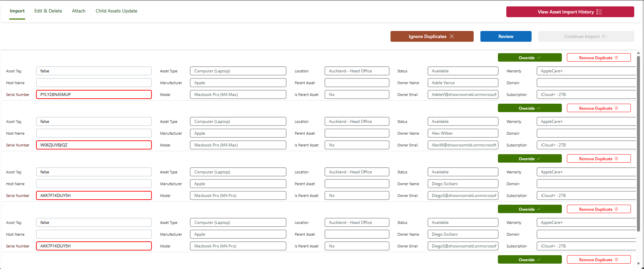This screenshot has width=644, height=269.
Task: Click the Model field in Adele Vance's row
Action: click(x=238, y=95)
